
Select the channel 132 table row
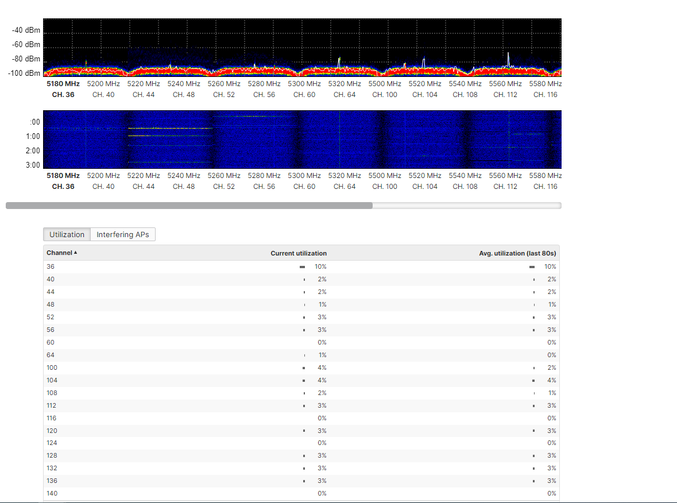coord(301,468)
